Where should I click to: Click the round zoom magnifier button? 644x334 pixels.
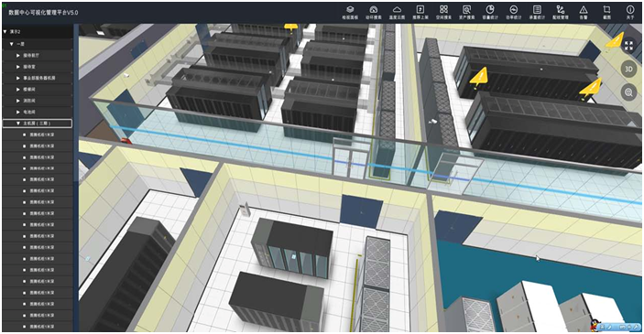tap(628, 92)
